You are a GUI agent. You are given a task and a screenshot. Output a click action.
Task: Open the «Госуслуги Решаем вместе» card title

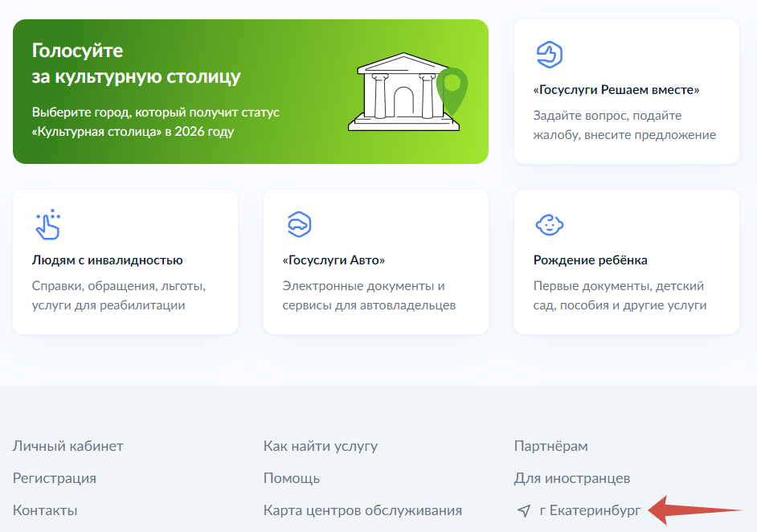pyautogui.click(x=616, y=90)
